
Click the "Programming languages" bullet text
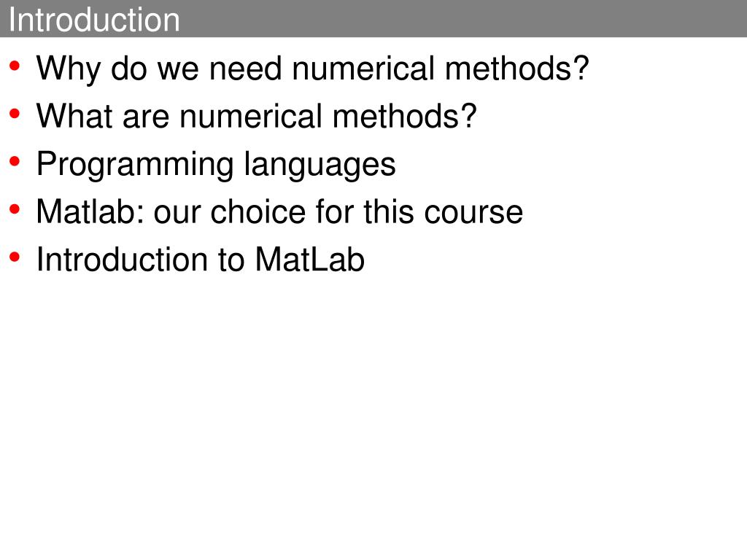(216, 166)
